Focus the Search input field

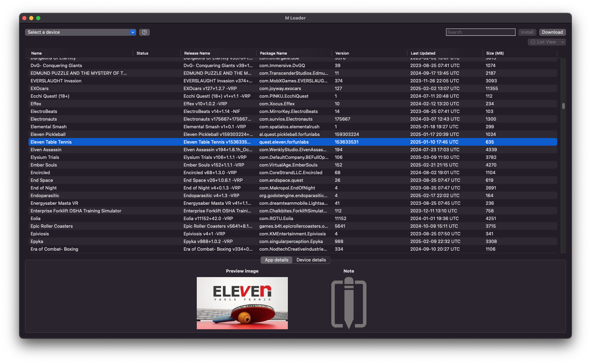point(480,32)
